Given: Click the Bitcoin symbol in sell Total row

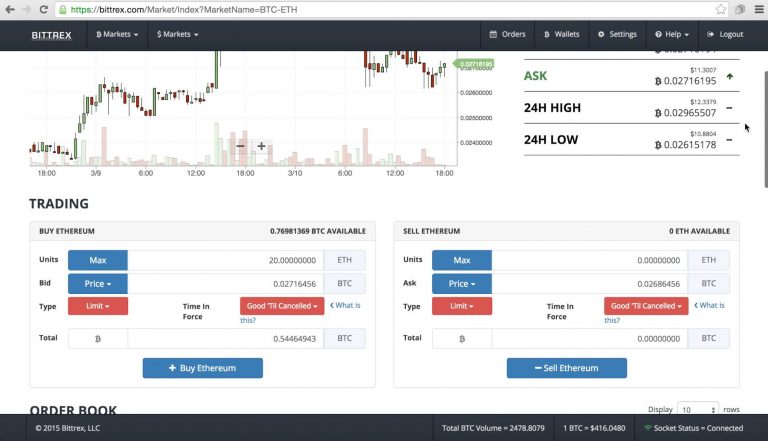Looking at the screenshot, I should (462, 339).
